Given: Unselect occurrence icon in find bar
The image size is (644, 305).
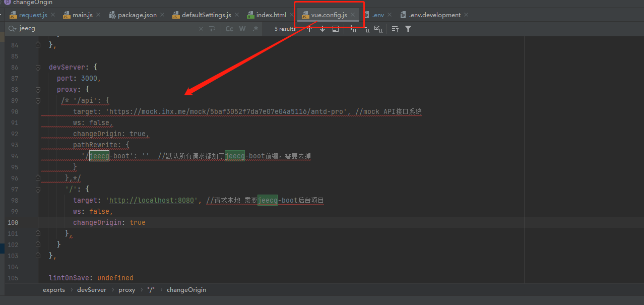Looking at the screenshot, I should pos(367,29).
